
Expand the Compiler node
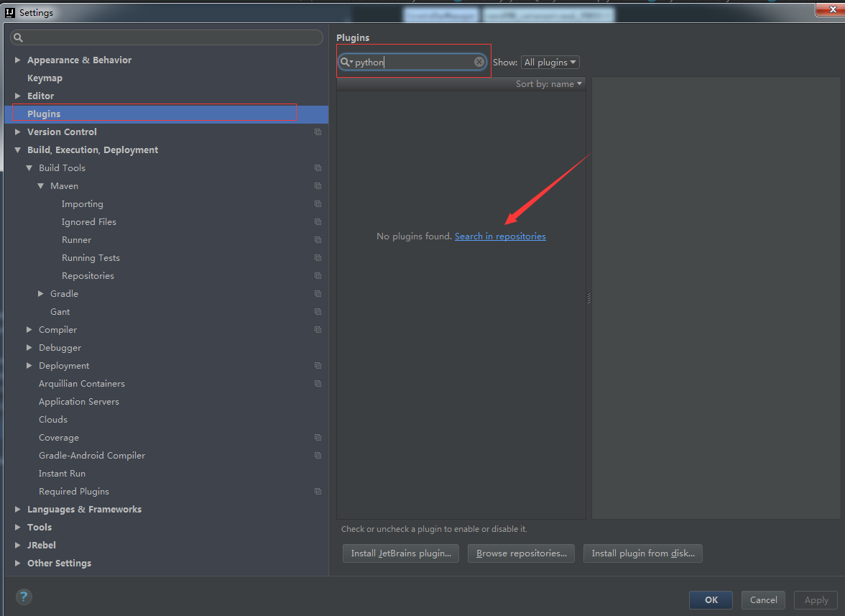[x=29, y=330]
